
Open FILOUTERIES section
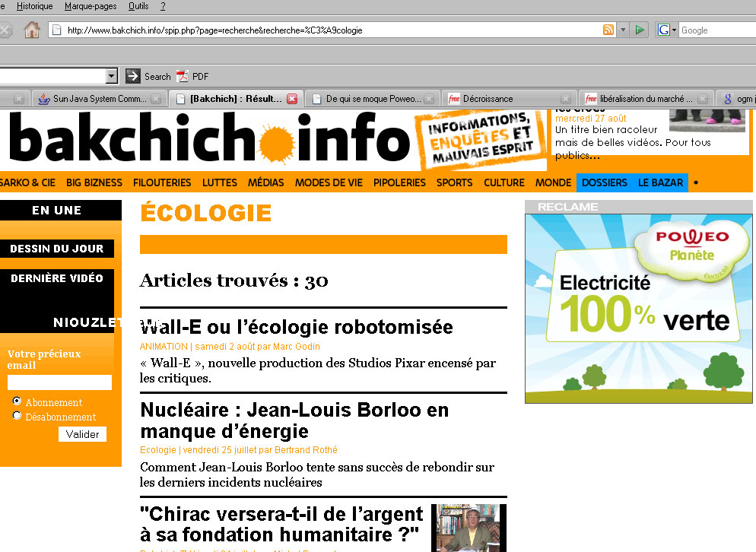[162, 182]
